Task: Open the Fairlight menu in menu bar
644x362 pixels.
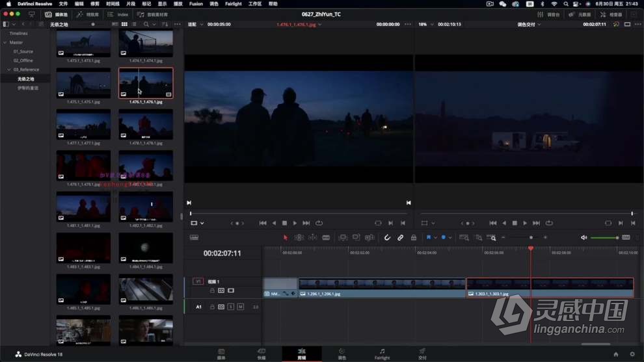Action: [x=234, y=4]
